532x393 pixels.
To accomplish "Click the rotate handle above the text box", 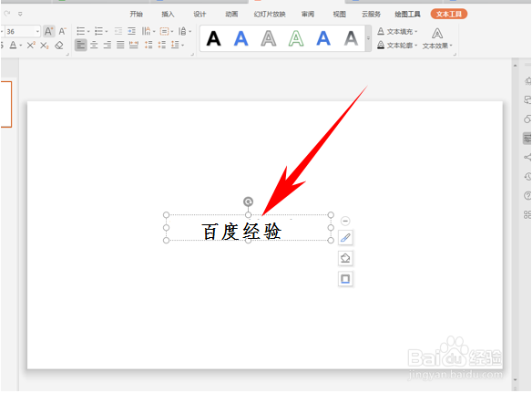I will [x=249, y=202].
